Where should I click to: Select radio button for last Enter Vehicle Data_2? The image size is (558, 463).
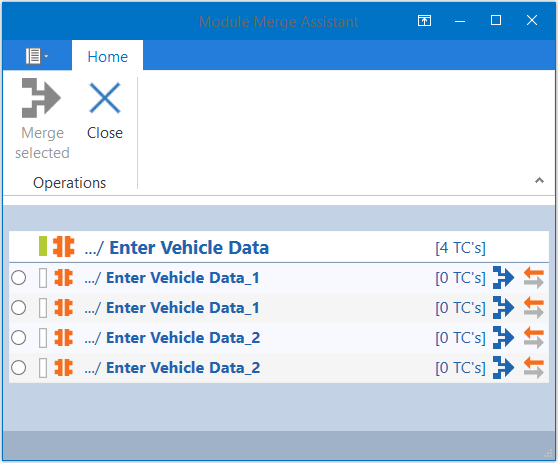click(19, 368)
